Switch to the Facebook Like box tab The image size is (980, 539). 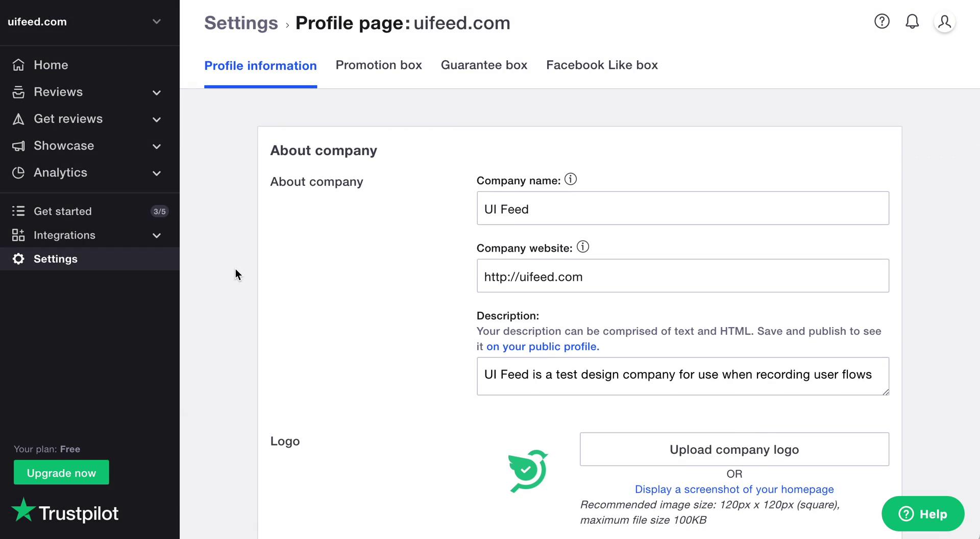602,65
